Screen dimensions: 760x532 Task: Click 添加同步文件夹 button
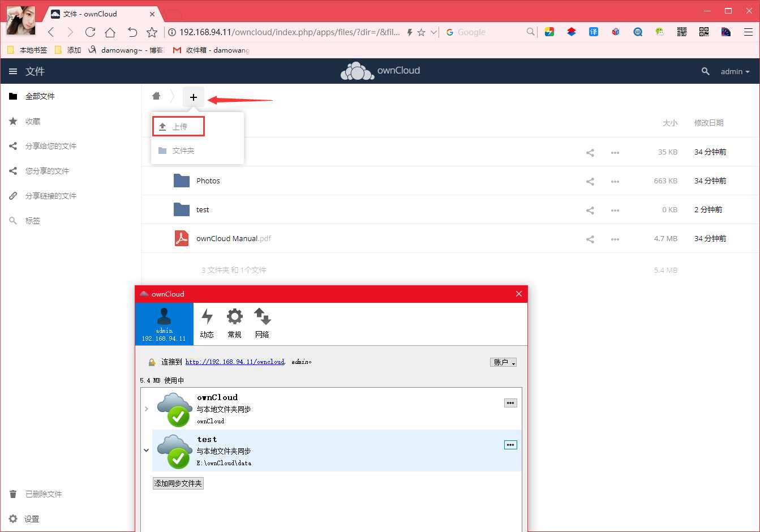[x=178, y=483]
